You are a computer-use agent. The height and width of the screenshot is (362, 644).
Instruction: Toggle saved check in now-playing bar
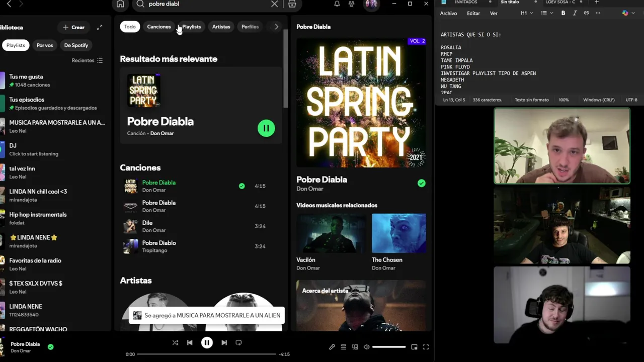tap(50, 347)
